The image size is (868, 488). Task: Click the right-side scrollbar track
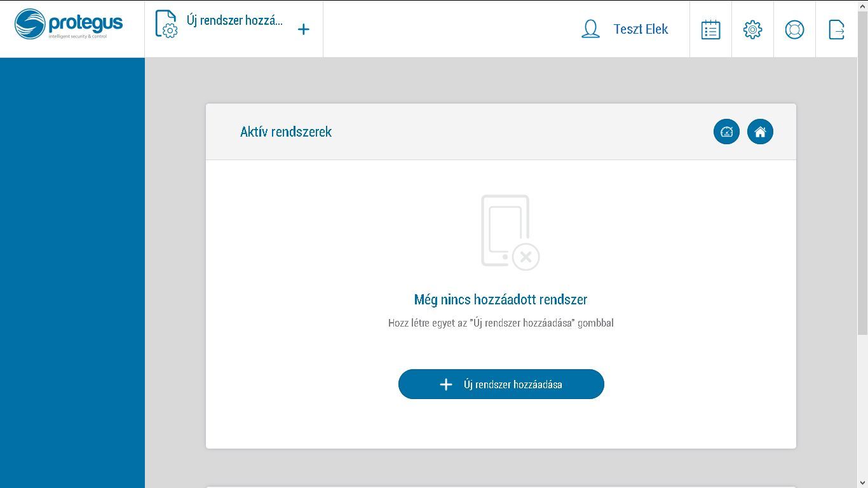(863, 254)
